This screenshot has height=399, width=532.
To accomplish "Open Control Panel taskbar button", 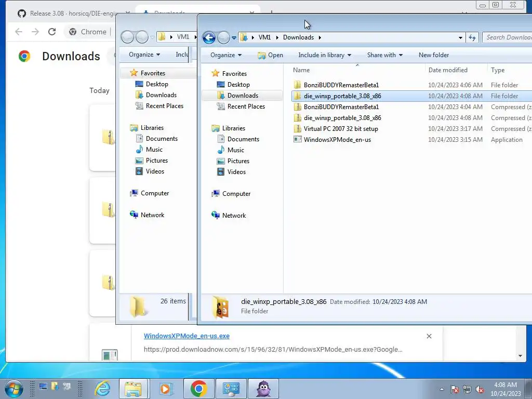I will pos(231,389).
